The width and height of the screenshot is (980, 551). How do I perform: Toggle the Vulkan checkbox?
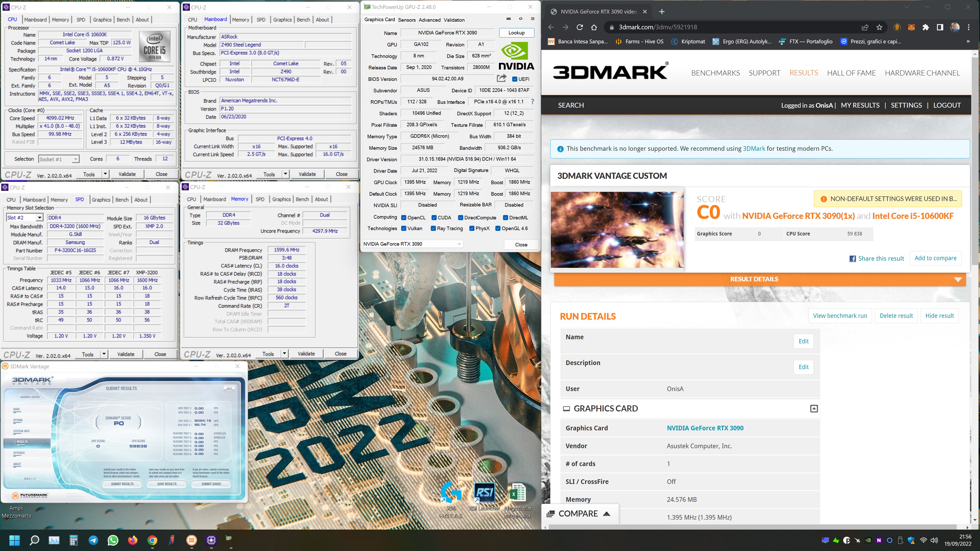pos(404,228)
